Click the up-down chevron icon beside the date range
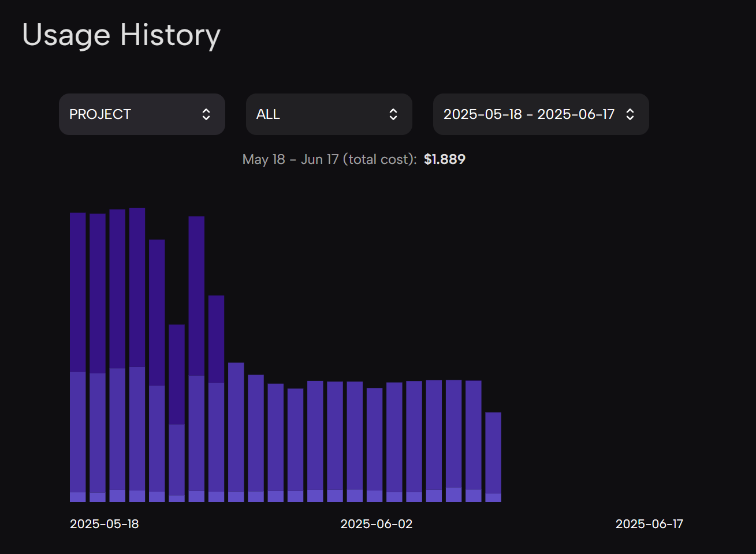The height and width of the screenshot is (554, 756). tap(630, 114)
